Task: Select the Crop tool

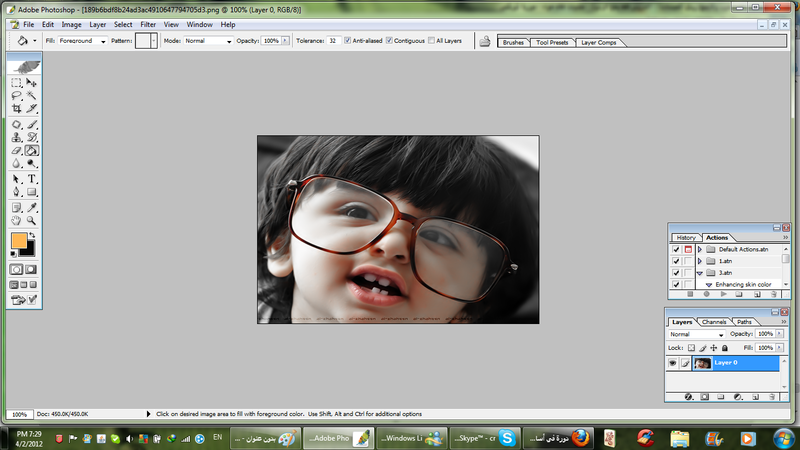Action: click(x=17, y=108)
